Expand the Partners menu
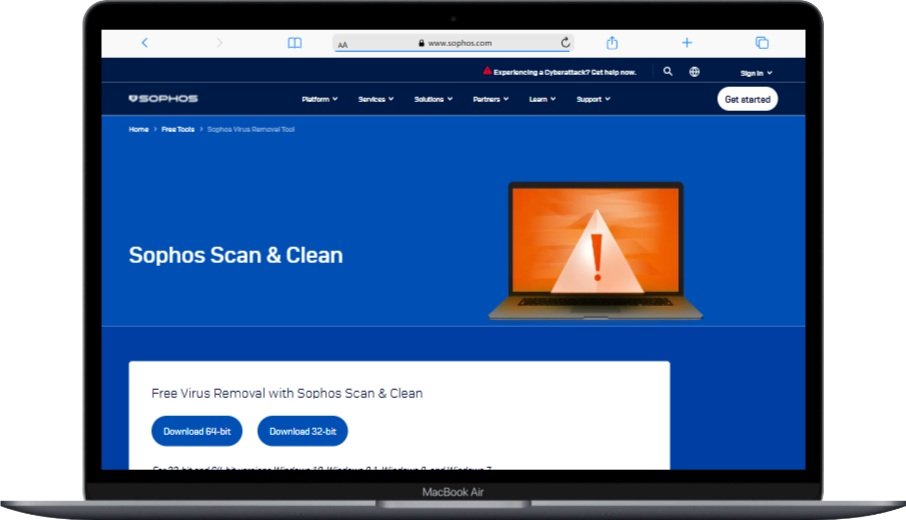The width and height of the screenshot is (906, 520). click(x=491, y=99)
